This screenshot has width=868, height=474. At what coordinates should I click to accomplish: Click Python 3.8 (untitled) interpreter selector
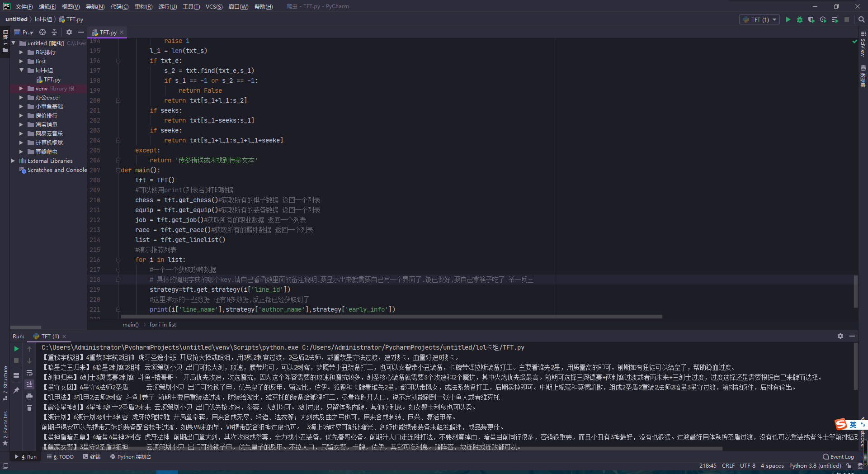pos(815,466)
